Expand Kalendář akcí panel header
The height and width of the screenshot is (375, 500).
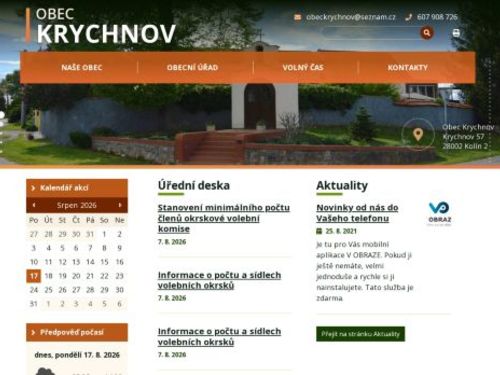77,188
